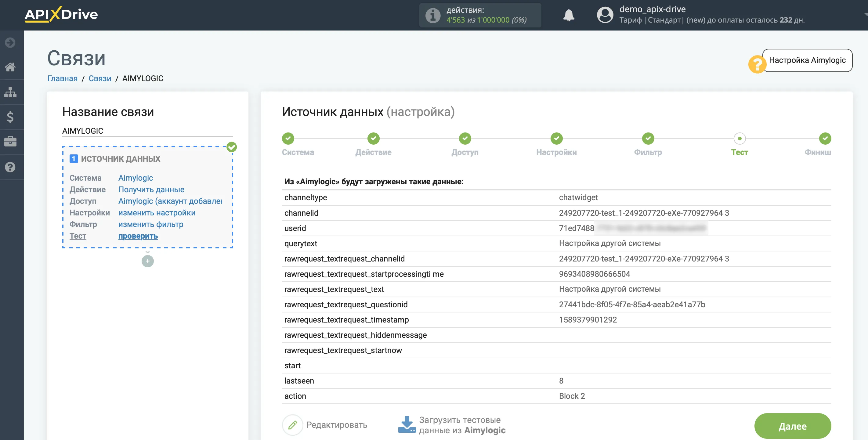Click the tariff Стандарт text
Viewport: 868px width, 440px height.
(x=664, y=20)
